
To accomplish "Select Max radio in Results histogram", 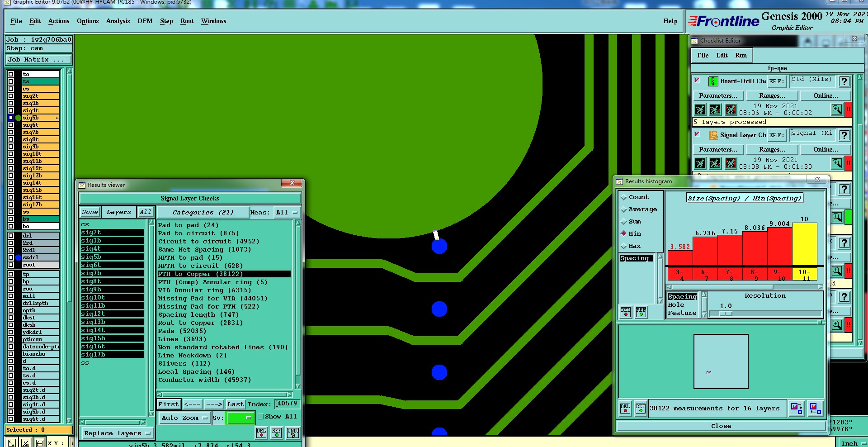I will pyautogui.click(x=624, y=246).
